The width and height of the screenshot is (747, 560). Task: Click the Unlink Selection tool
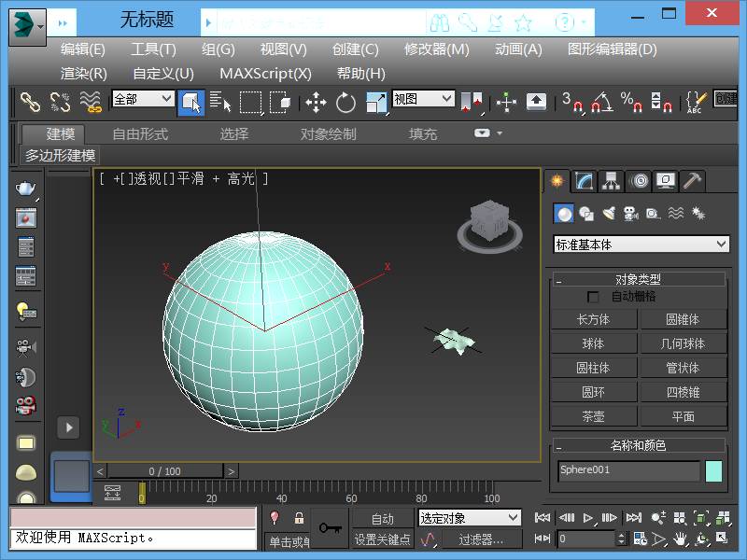[x=60, y=102]
